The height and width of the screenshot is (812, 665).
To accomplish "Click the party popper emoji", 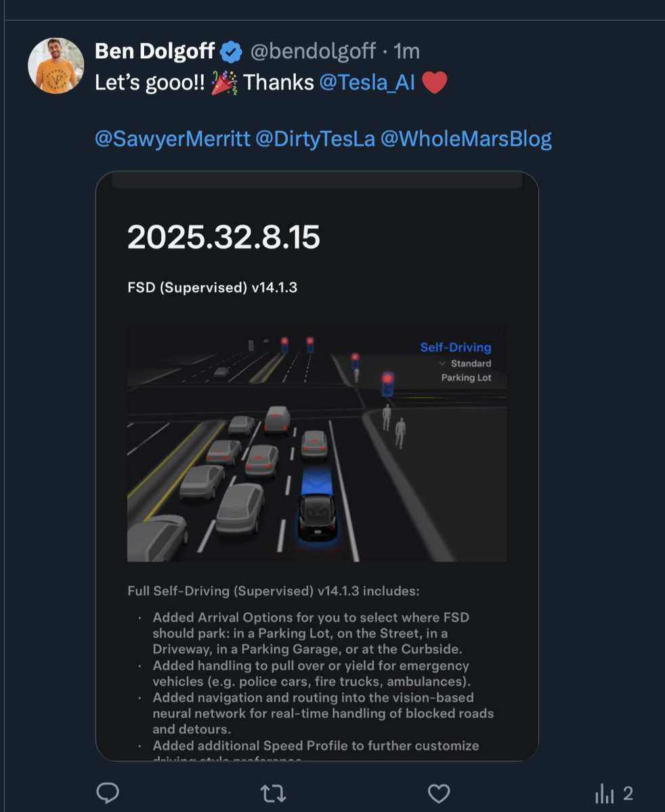I will [x=224, y=83].
